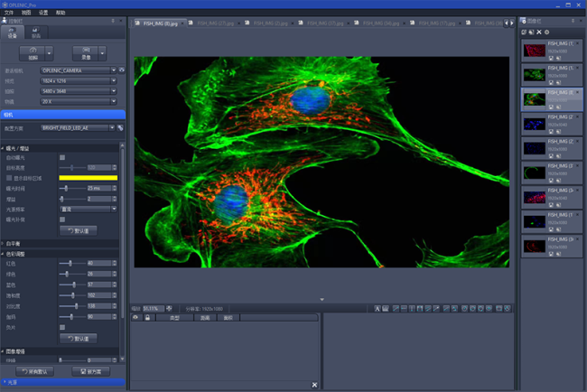The width and height of the screenshot is (587, 392).
Task: Click the eye icon in measurement table header
Action: (135, 318)
